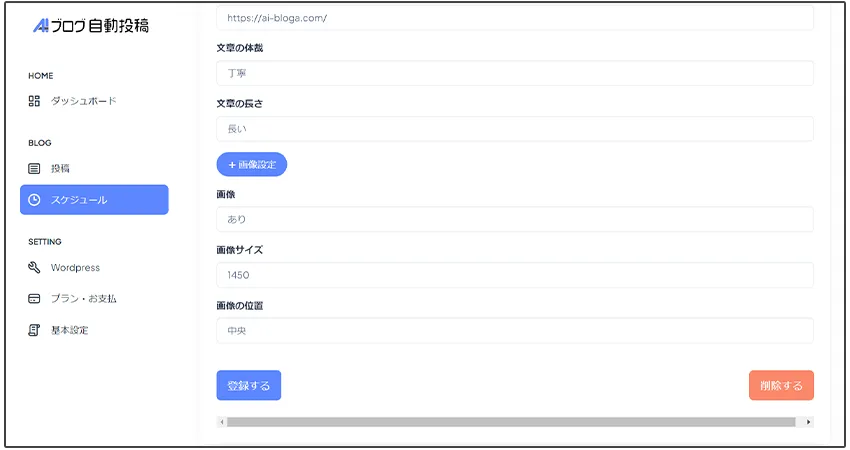Click the Wordpress wrench icon

point(34,267)
